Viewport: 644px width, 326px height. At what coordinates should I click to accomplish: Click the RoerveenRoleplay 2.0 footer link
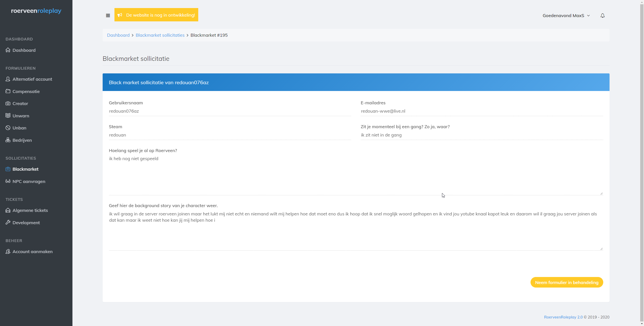563,317
